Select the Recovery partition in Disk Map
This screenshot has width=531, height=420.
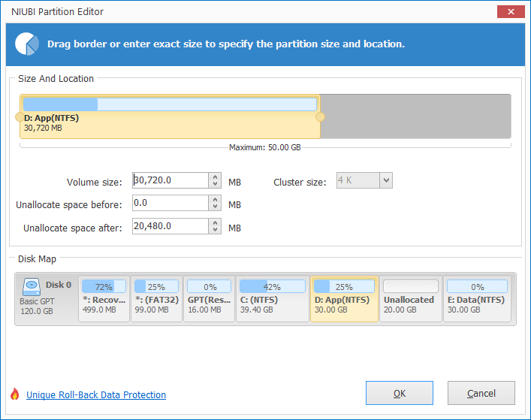click(x=104, y=299)
